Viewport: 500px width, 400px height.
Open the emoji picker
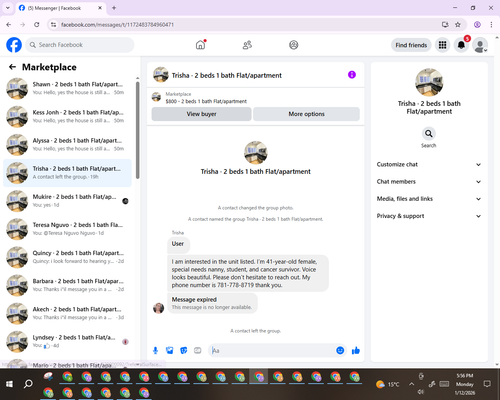(x=340, y=350)
